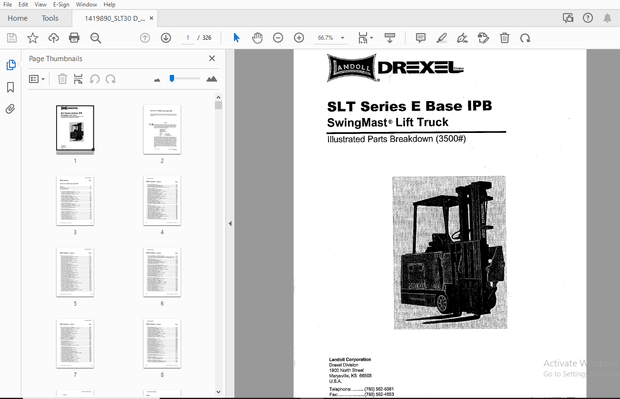
Task: Select page 5 thumbnail
Action: [x=75, y=272]
